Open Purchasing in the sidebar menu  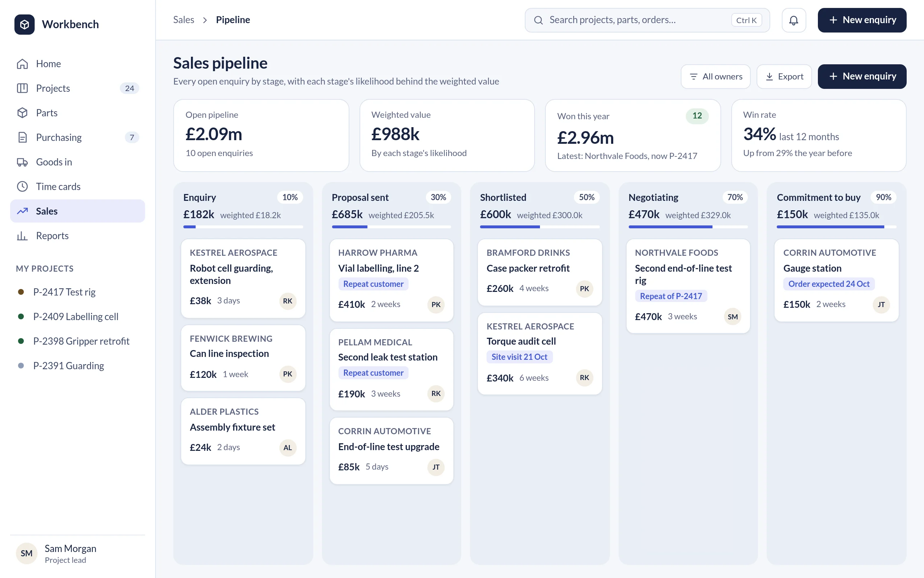78,137
